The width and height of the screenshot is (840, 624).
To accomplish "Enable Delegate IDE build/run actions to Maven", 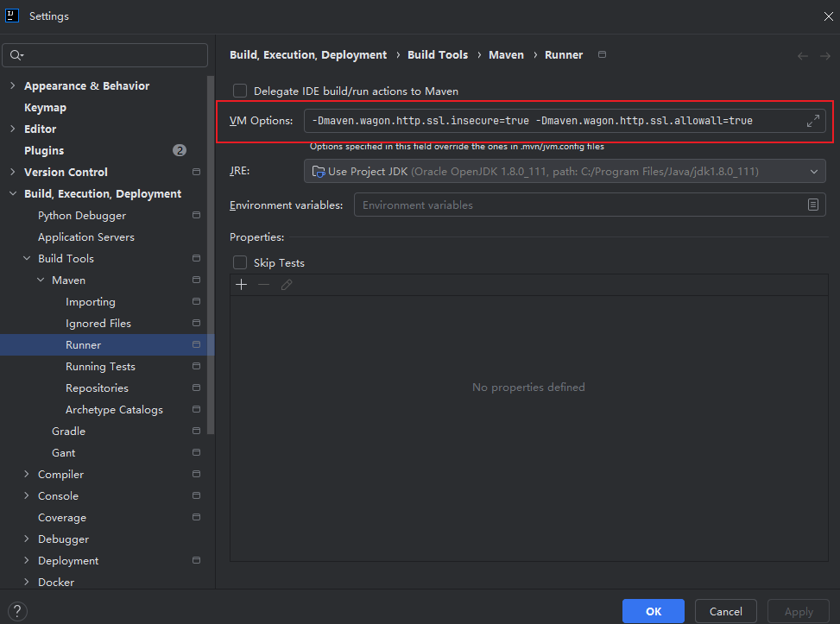I will click(x=240, y=91).
